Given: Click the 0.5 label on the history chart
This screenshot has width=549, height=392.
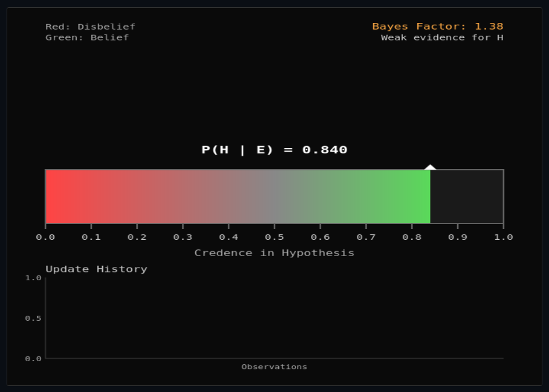Looking at the screenshot, I should [x=34, y=318].
